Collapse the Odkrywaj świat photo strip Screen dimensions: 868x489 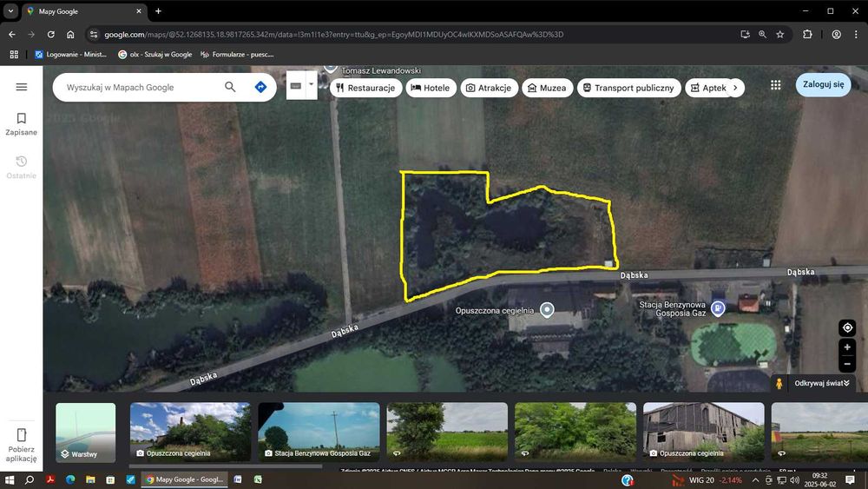821,383
